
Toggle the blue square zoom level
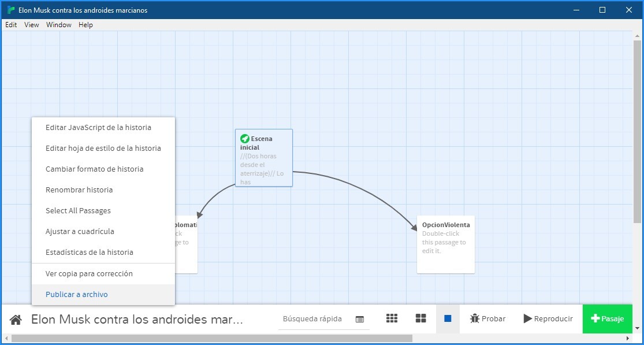(447, 318)
